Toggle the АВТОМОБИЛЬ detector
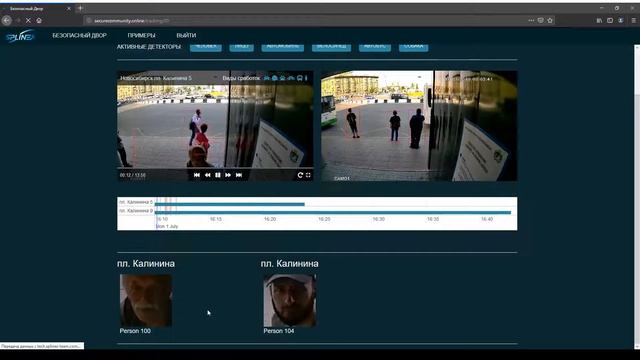The image size is (640, 360). coord(282,47)
